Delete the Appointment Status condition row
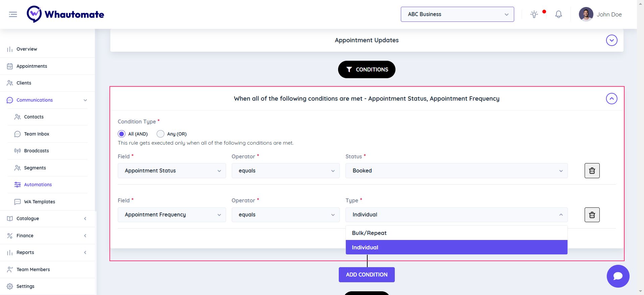The height and width of the screenshot is (295, 644). (592, 171)
